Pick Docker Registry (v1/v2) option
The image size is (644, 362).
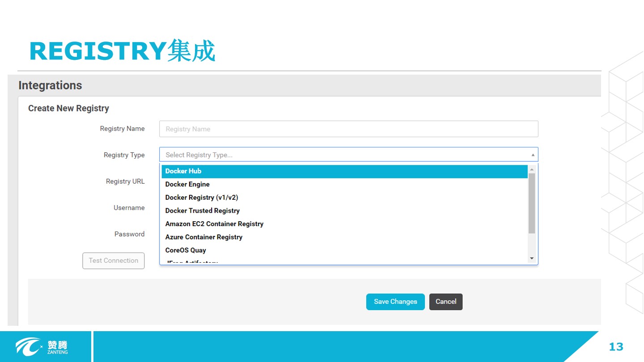coord(344,198)
